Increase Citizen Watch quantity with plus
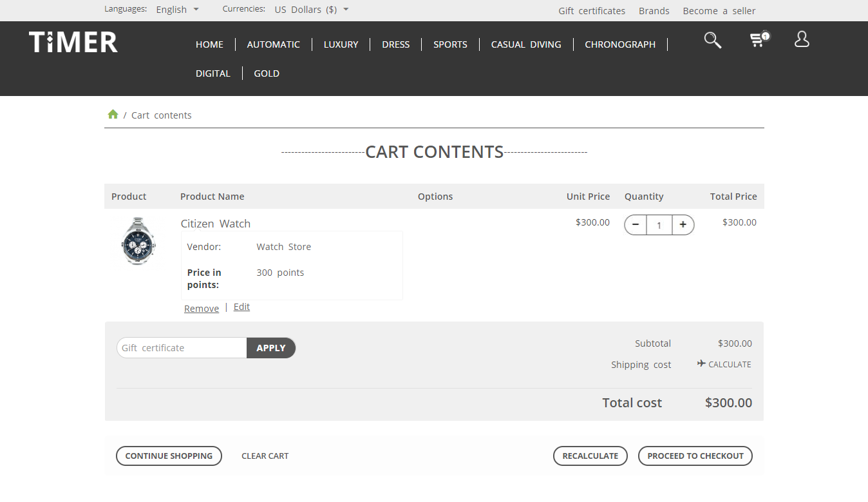 coord(683,225)
